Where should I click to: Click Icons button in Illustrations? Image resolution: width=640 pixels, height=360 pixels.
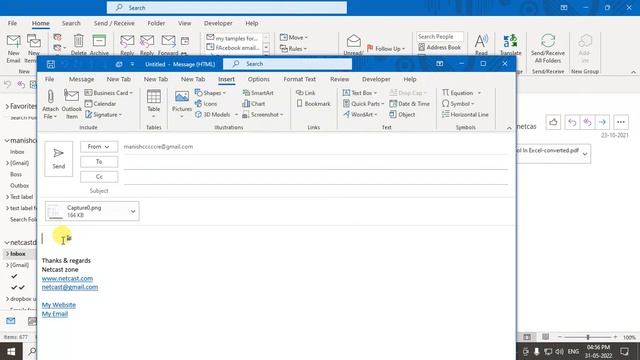point(206,104)
